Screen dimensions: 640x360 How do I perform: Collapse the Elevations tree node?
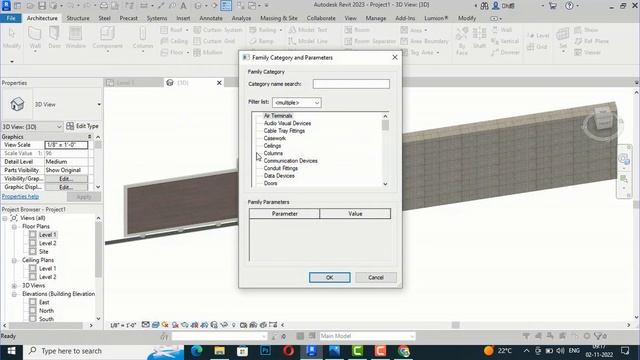click(x=14, y=294)
